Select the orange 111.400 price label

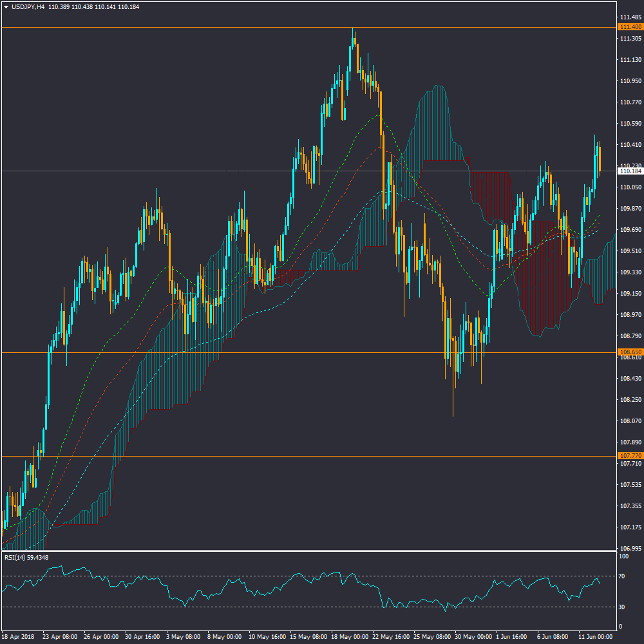pos(629,27)
